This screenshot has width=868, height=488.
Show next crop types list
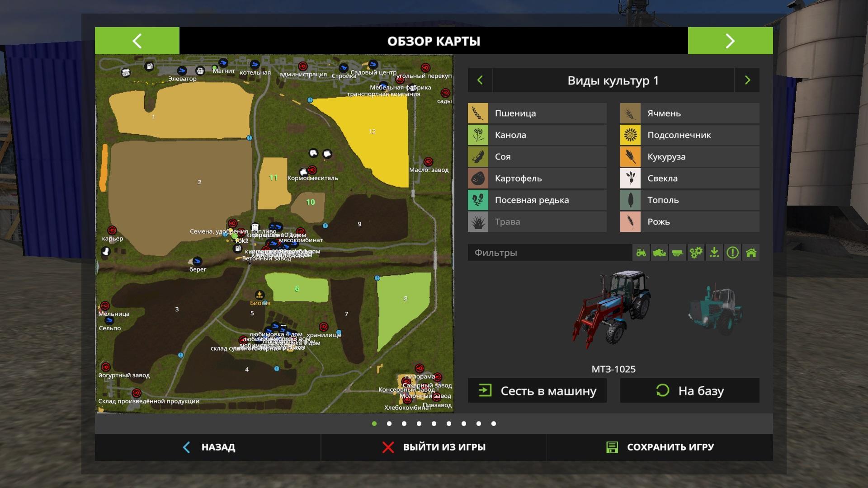click(747, 80)
